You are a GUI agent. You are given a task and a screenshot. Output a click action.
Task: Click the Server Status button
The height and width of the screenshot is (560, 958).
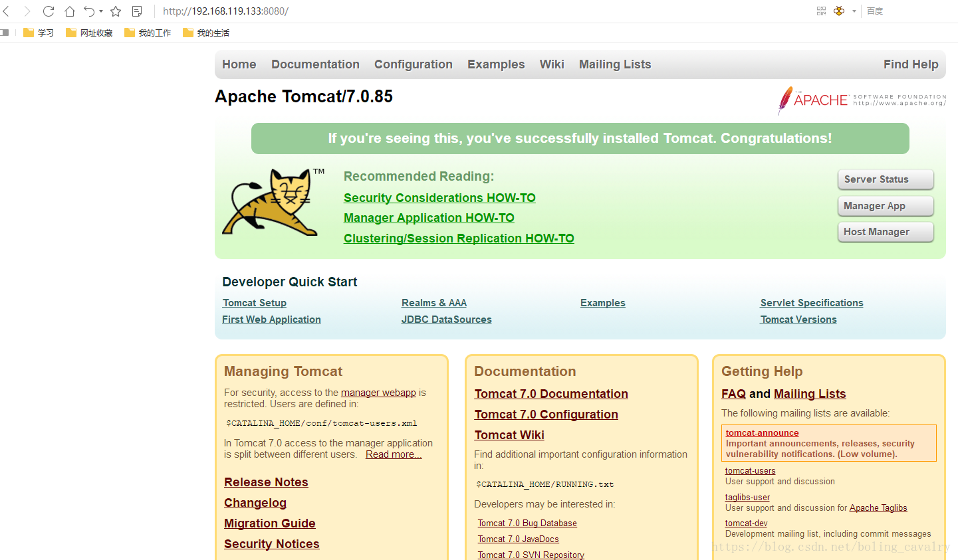(886, 179)
